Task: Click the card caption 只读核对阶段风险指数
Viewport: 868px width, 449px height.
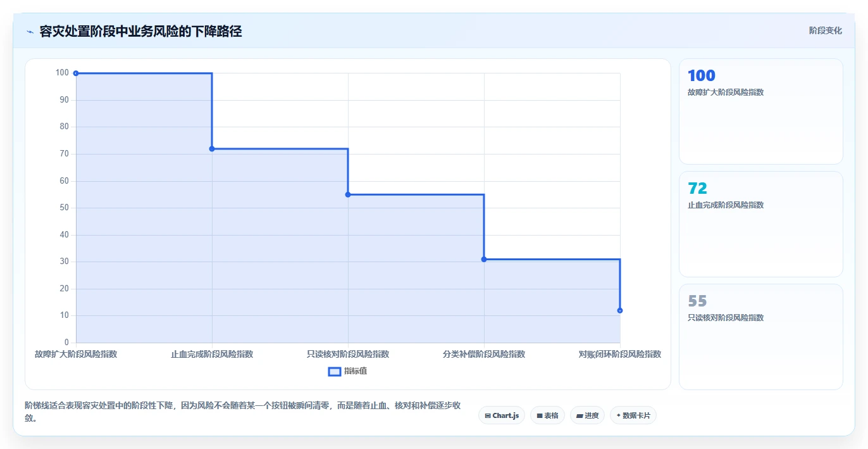Action: 726,318
